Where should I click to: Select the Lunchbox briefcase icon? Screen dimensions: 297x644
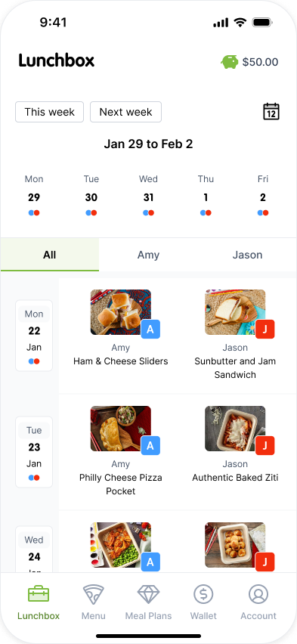point(39,594)
